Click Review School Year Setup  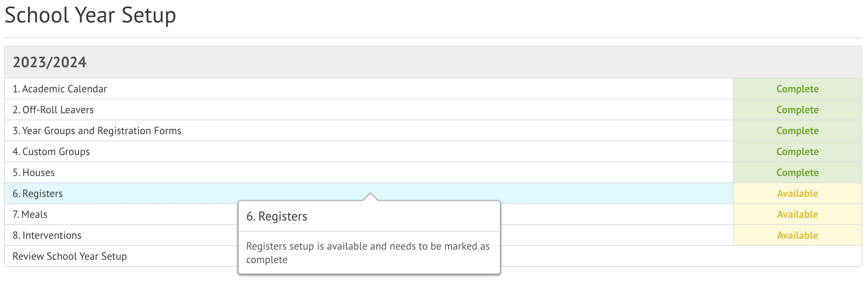(70, 256)
